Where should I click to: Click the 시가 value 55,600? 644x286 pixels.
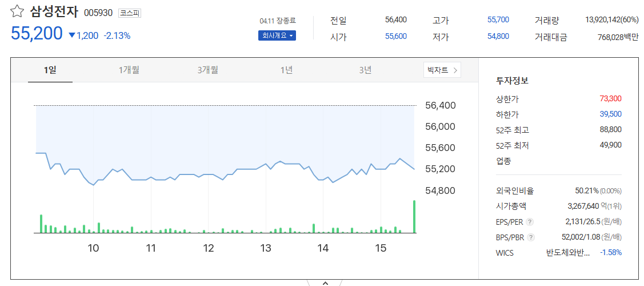coord(396,36)
